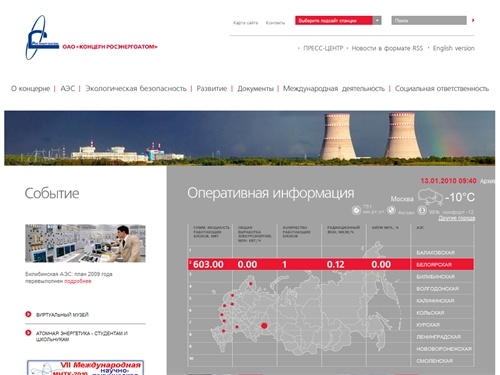Open Социальная ответственность menu
Image resolution: width=500 pixels, height=375 pixels.
tap(442, 89)
